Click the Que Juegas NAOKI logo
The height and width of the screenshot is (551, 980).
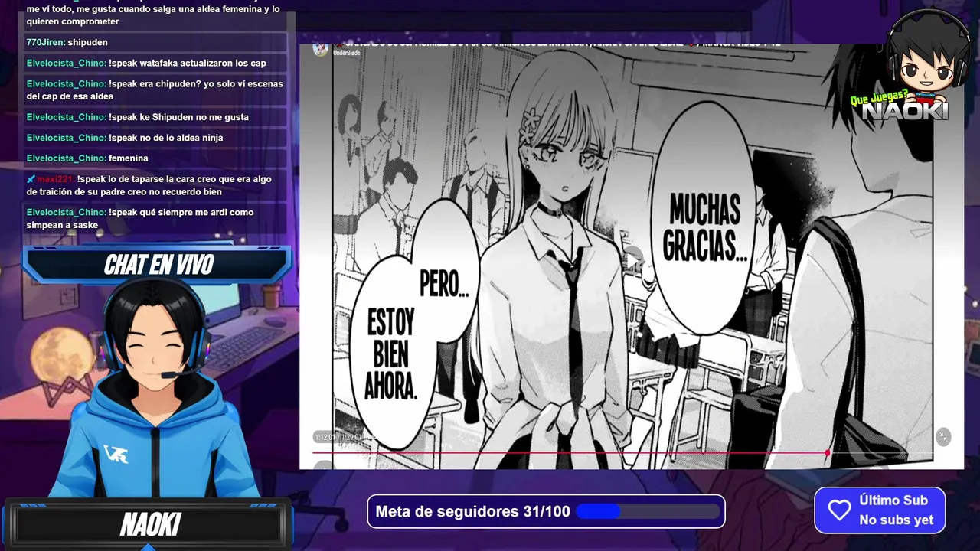pos(900,106)
